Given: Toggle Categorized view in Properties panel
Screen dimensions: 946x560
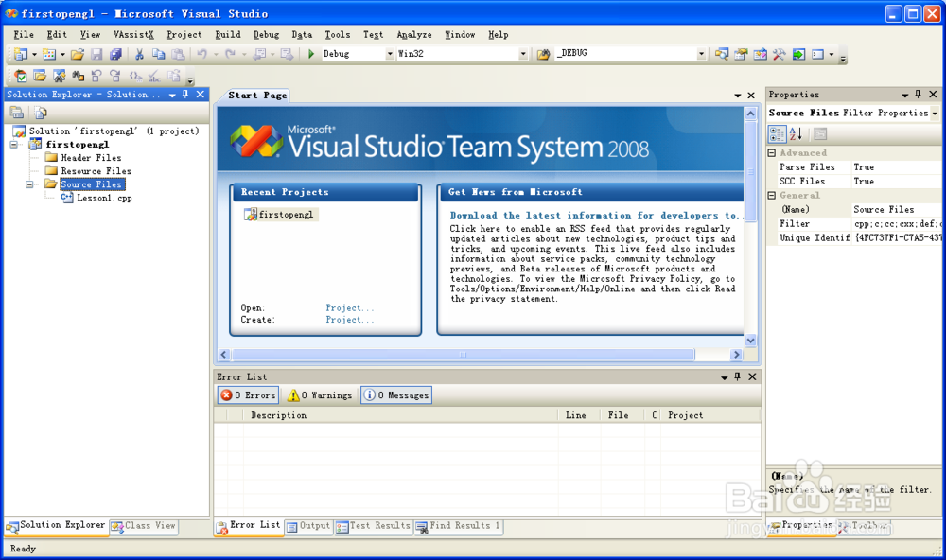Looking at the screenshot, I should click(x=777, y=134).
